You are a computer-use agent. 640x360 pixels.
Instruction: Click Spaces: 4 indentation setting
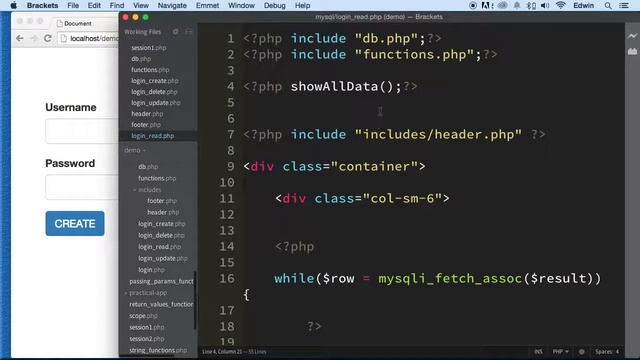607,351
